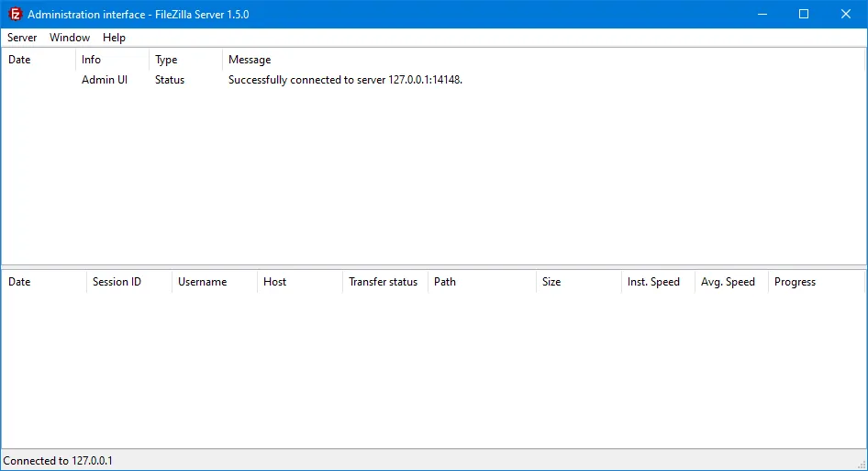Sort sessions by Size header
Viewport: 868px width, 471px height.
(x=579, y=282)
